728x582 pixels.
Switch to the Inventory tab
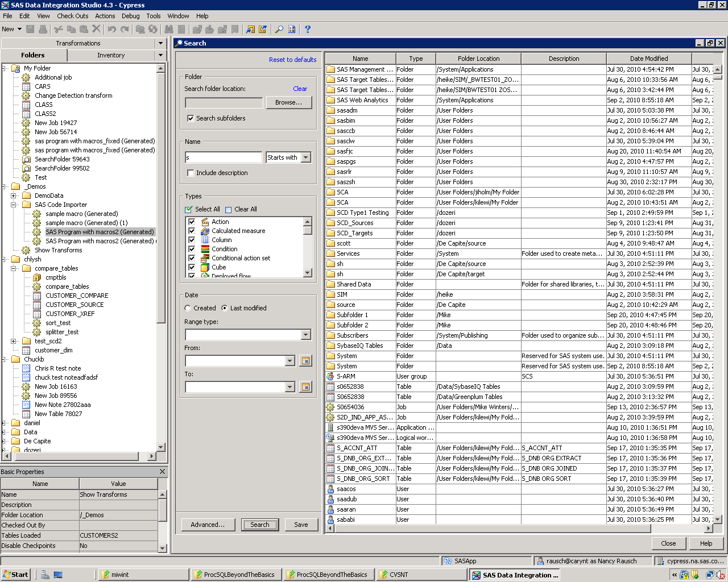[x=111, y=55]
